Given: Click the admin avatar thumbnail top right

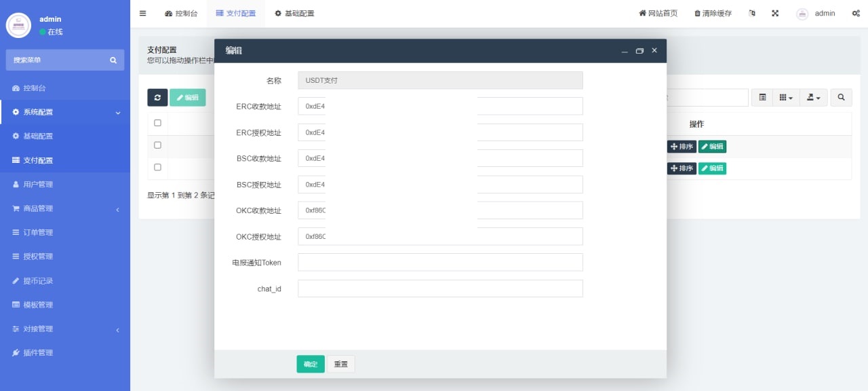Looking at the screenshot, I should pos(804,13).
